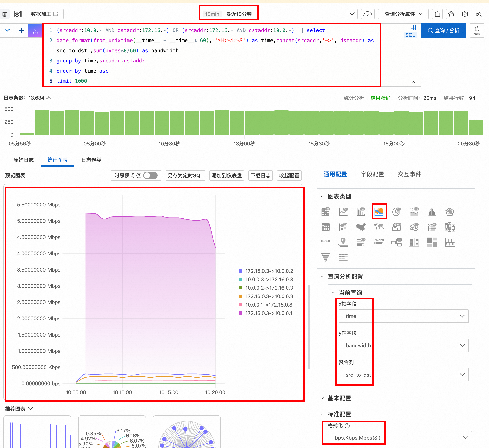Select the treemap chart type icon
This screenshot has height=448, width=489.
pyautogui.click(x=432, y=242)
